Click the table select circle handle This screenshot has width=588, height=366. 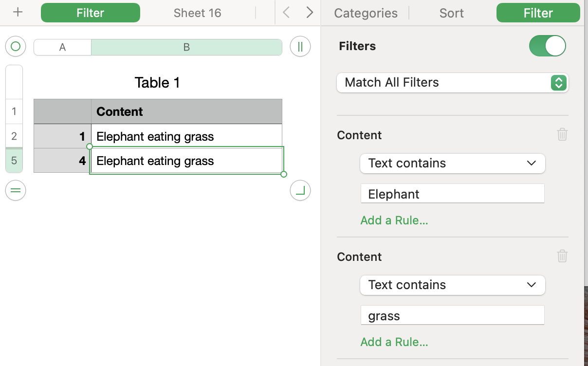pos(16,47)
